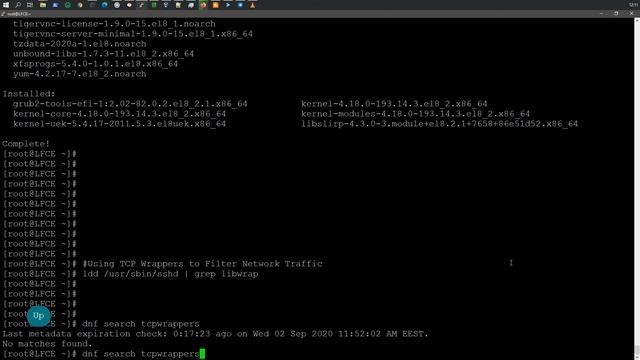Click 'tzdata-2020a-1.el8.noarch' line

80,44
